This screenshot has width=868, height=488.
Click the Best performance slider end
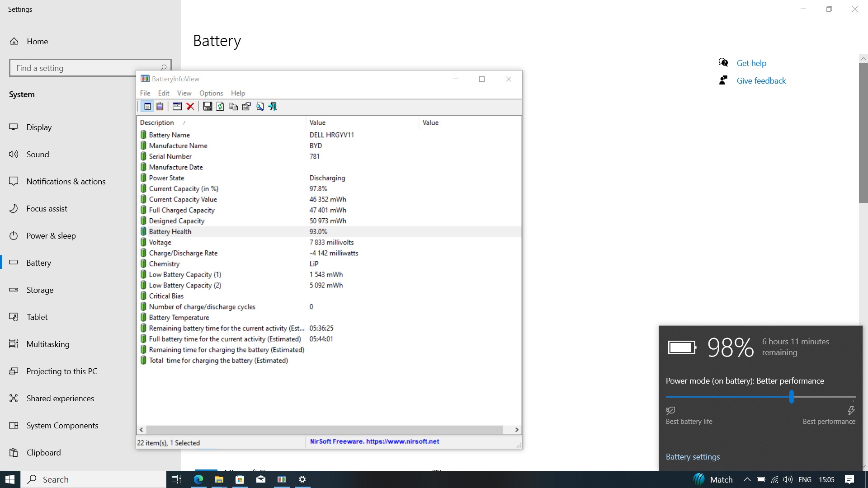(x=851, y=411)
